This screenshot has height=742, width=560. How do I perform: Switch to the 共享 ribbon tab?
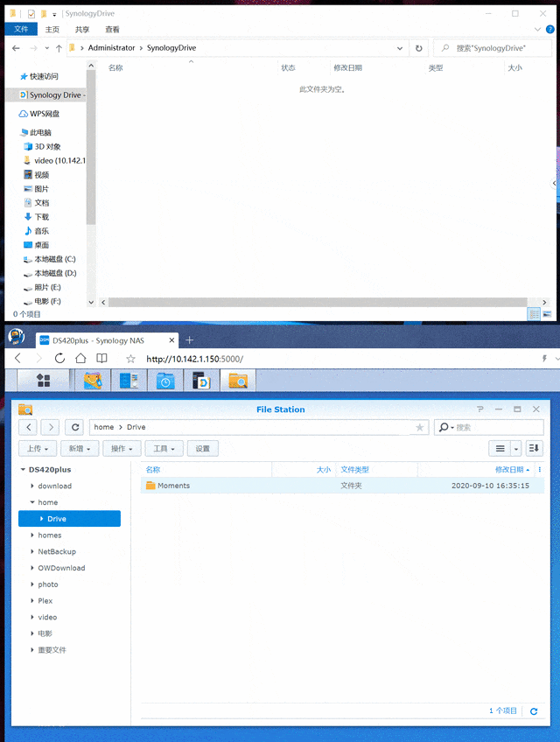coord(82,30)
